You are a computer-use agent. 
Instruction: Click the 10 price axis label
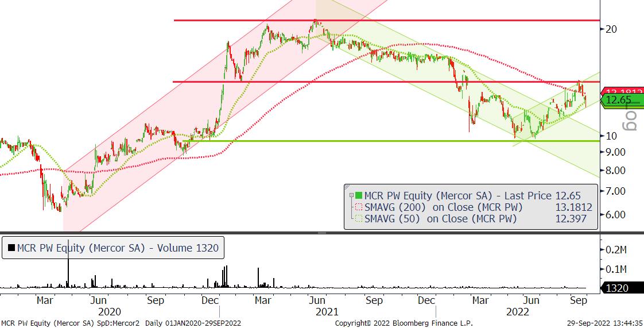point(611,136)
